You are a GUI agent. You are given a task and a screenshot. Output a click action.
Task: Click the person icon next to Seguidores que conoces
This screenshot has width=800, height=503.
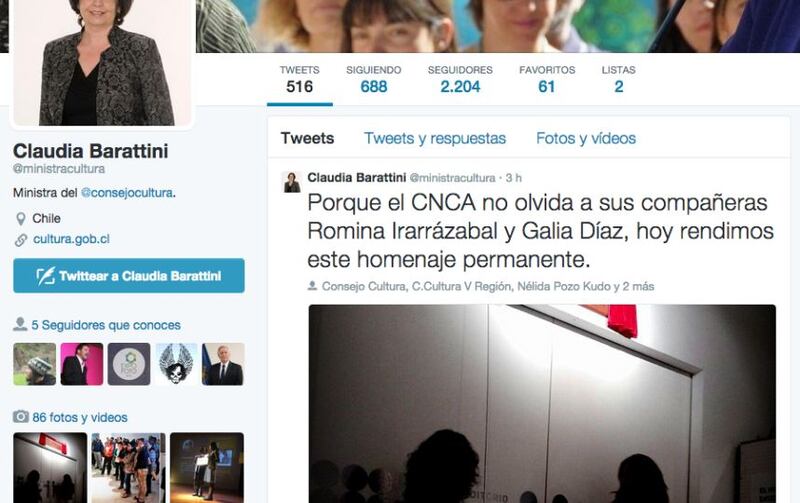point(20,324)
